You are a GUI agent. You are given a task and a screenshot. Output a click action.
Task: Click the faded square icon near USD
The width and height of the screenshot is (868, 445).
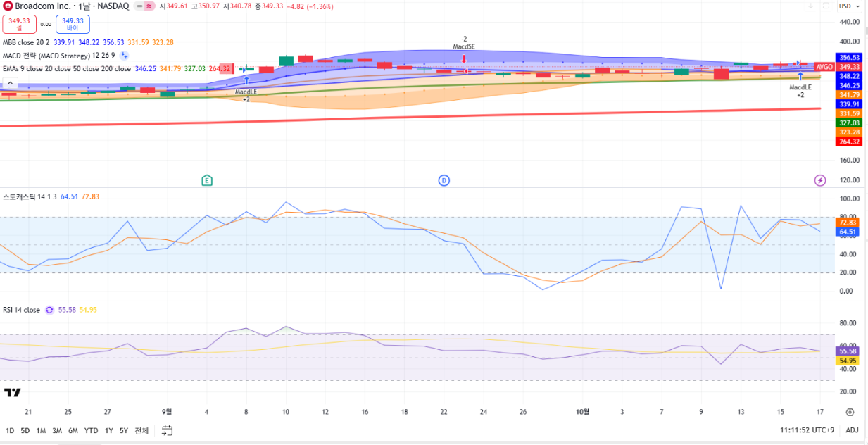pos(826,6)
